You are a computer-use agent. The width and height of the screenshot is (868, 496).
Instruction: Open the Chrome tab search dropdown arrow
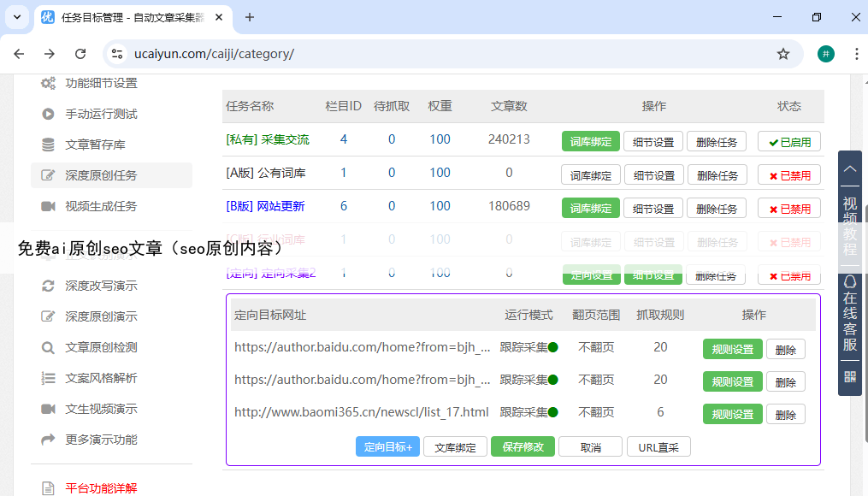pos(19,17)
